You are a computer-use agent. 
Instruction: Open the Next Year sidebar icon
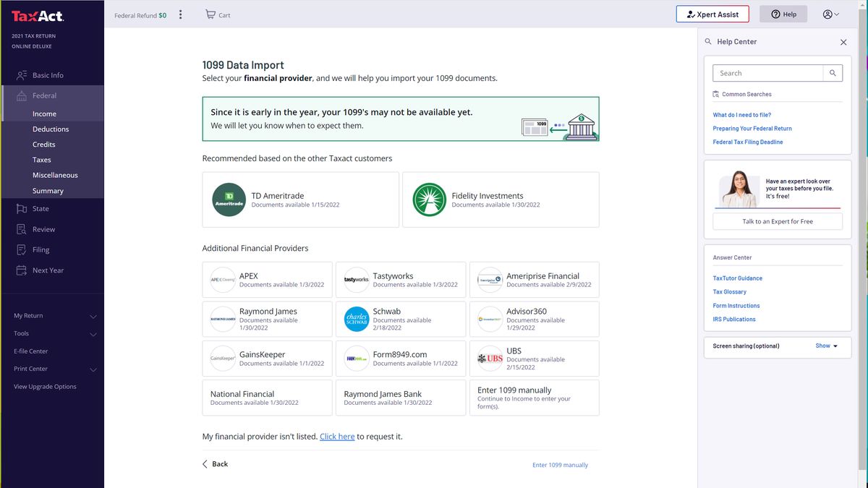(20, 270)
